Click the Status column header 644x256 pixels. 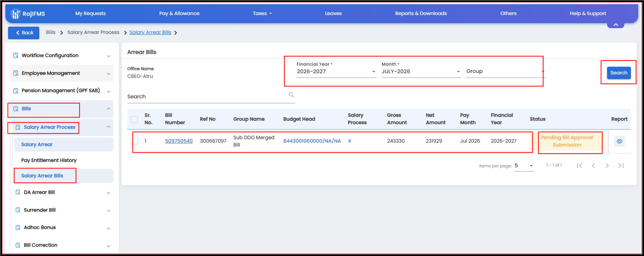pyautogui.click(x=537, y=119)
